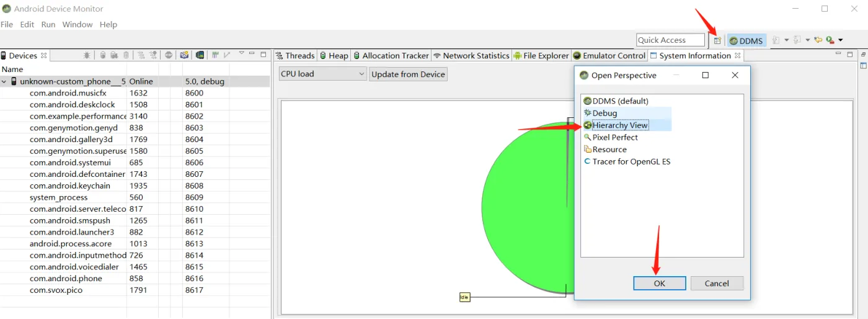Click the Open Perspective toolbar icon
Image resolution: width=868 pixels, height=319 pixels.
(x=717, y=40)
